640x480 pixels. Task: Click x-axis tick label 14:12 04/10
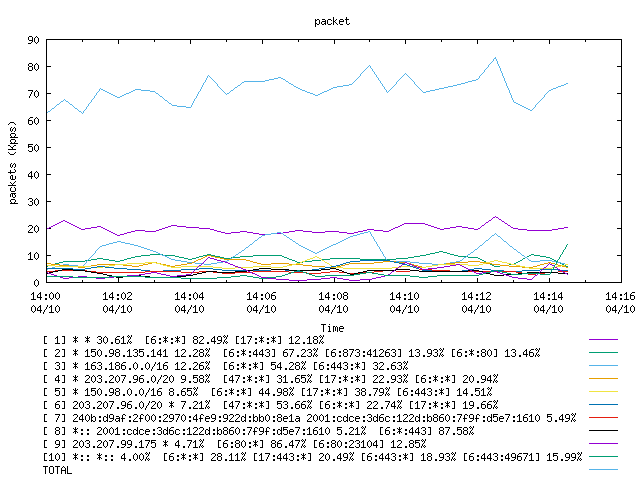(476, 302)
